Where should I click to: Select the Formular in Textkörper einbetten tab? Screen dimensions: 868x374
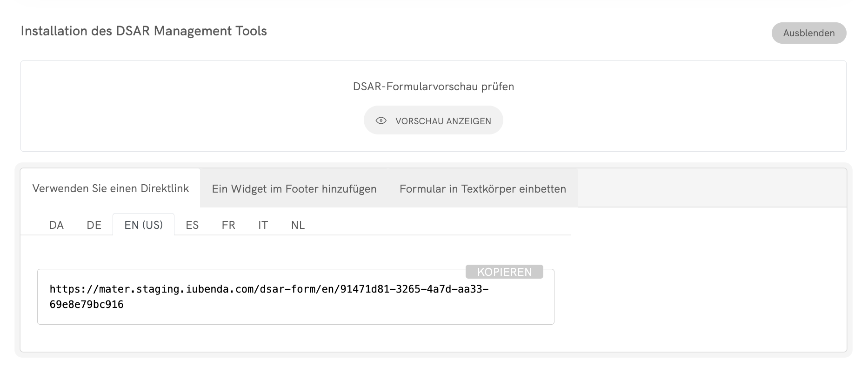(482, 189)
